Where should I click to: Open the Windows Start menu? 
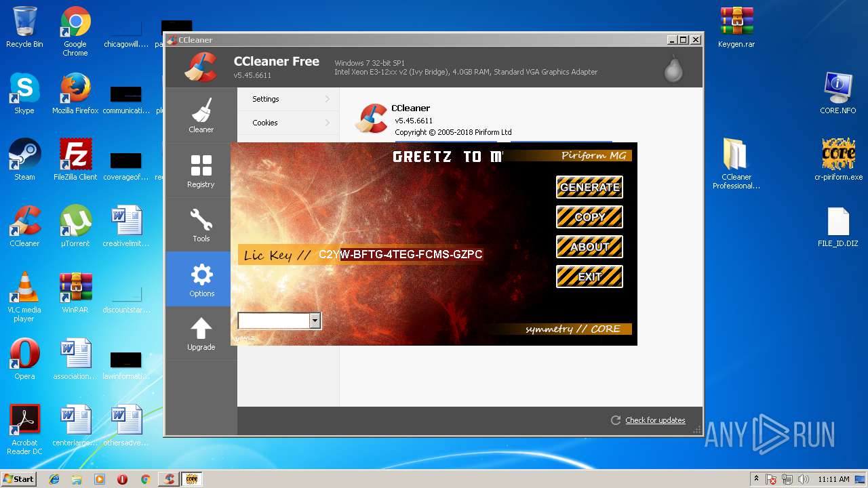coord(19,479)
